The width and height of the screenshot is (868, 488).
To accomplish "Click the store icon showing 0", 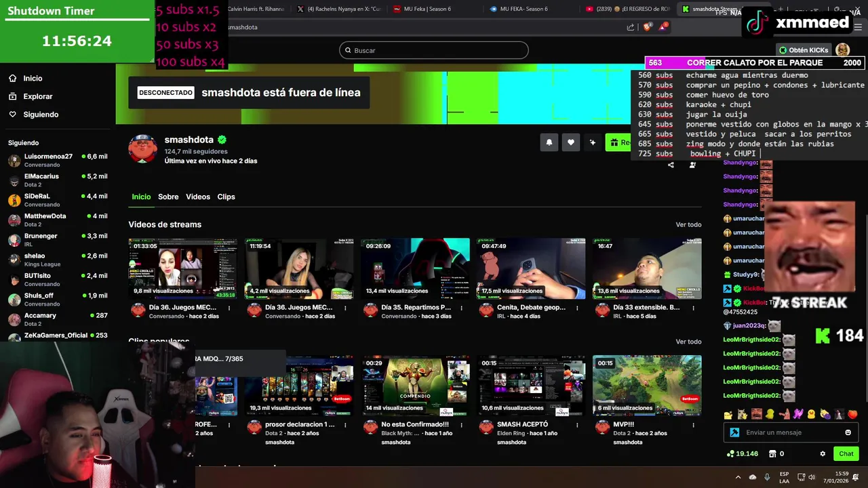I will (x=776, y=454).
